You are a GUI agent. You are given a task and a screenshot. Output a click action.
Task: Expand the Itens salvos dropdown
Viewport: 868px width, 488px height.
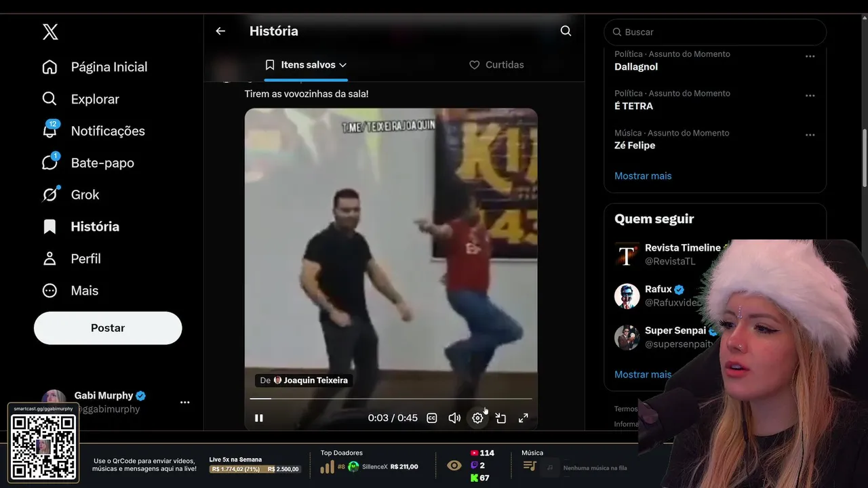click(306, 65)
